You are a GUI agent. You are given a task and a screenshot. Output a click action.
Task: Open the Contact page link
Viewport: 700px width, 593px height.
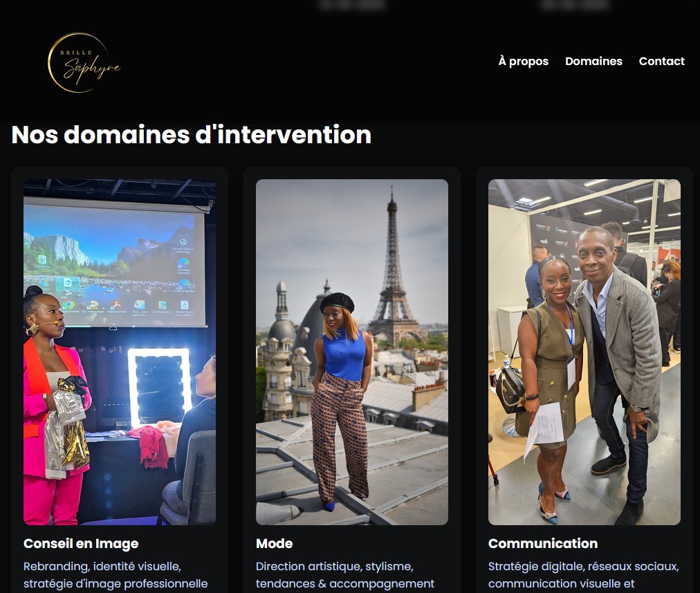point(661,61)
